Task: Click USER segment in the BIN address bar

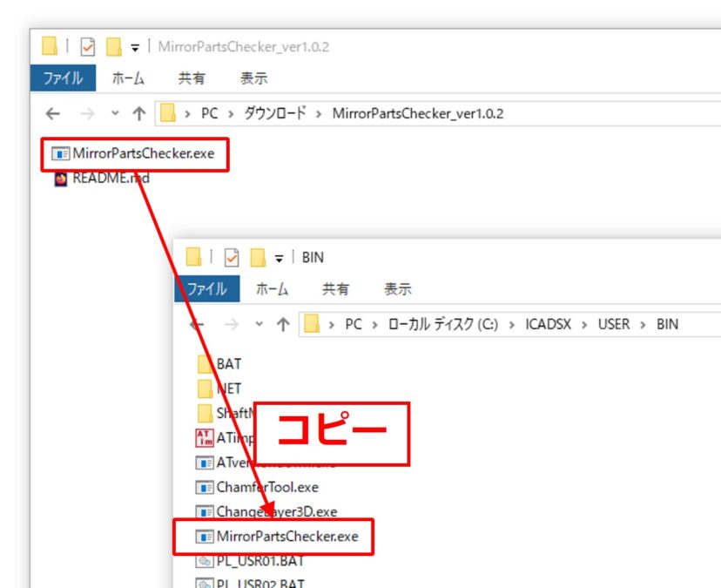Action: 613,324
